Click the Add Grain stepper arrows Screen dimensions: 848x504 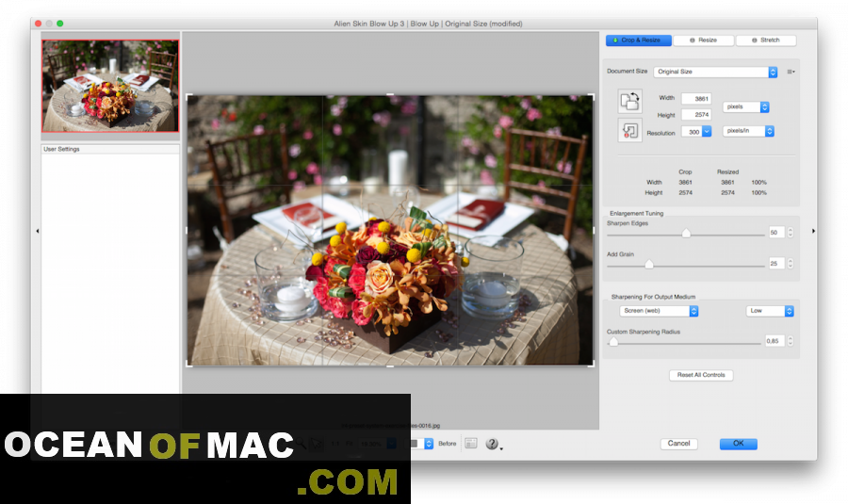(x=791, y=264)
